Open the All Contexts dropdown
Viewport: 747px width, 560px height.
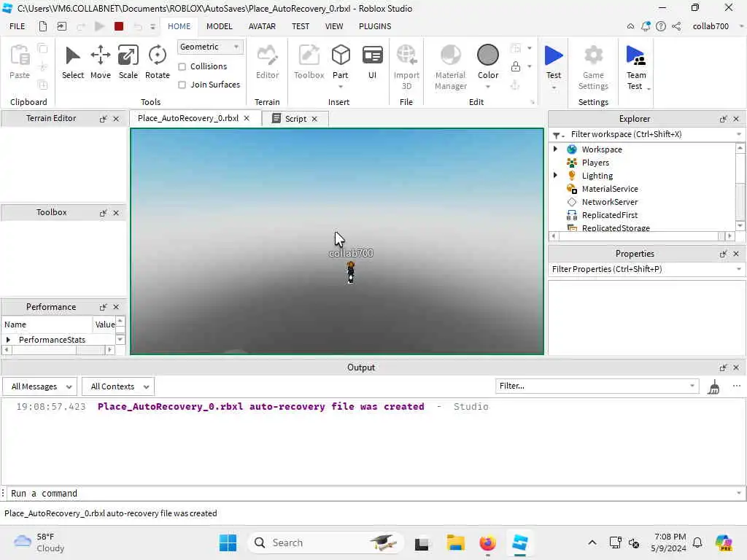coord(118,386)
